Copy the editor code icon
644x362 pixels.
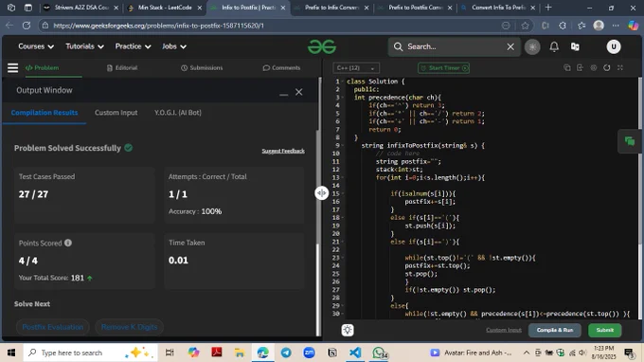click(566, 68)
